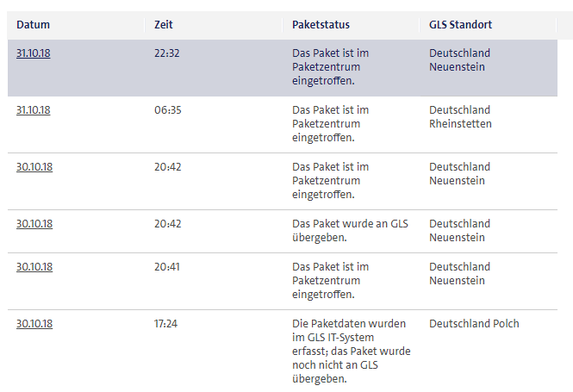Click the 30.10.18 date link at 17:24
Viewport: 573px width, 392px height.
pyautogui.click(x=34, y=324)
